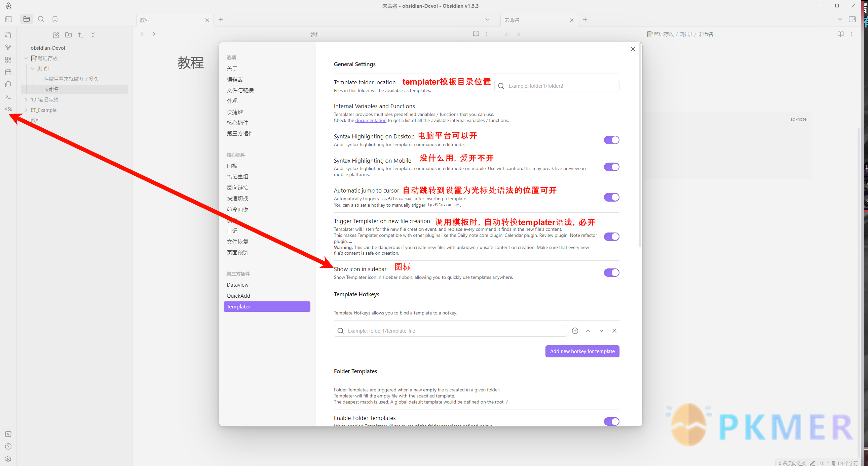Collapse the 测试1 folder
The height and width of the screenshot is (466, 868).
pyautogui.click(x=33, y=69)
